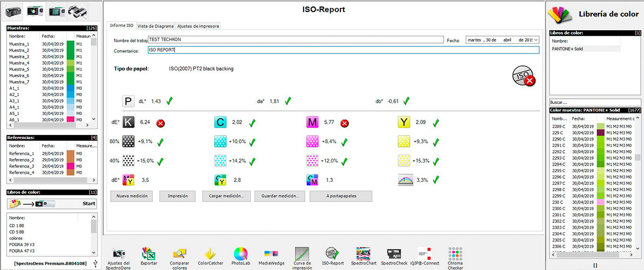This screenshot has width=644, height=270.
Task: Click the paper P icon
Action: [128, 101]
